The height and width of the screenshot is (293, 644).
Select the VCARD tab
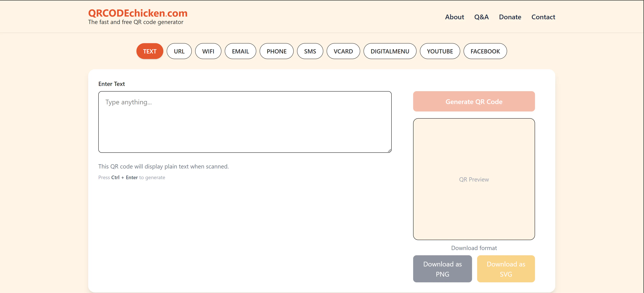click(x=343, y=51)
